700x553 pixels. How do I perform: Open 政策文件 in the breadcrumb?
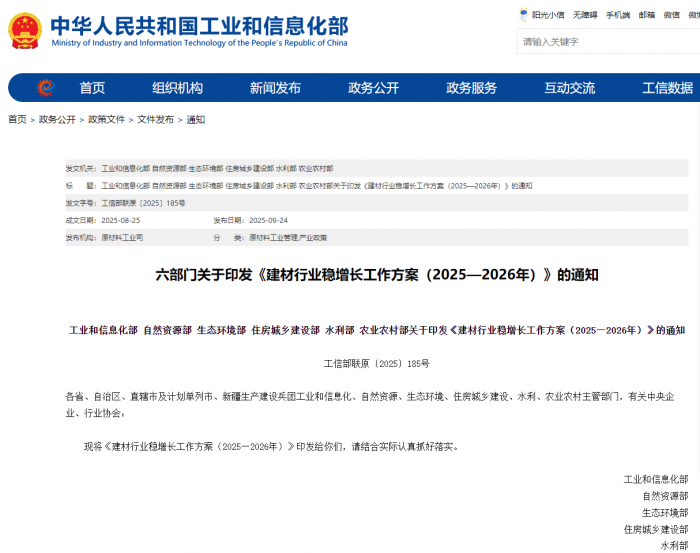[106, 119]
